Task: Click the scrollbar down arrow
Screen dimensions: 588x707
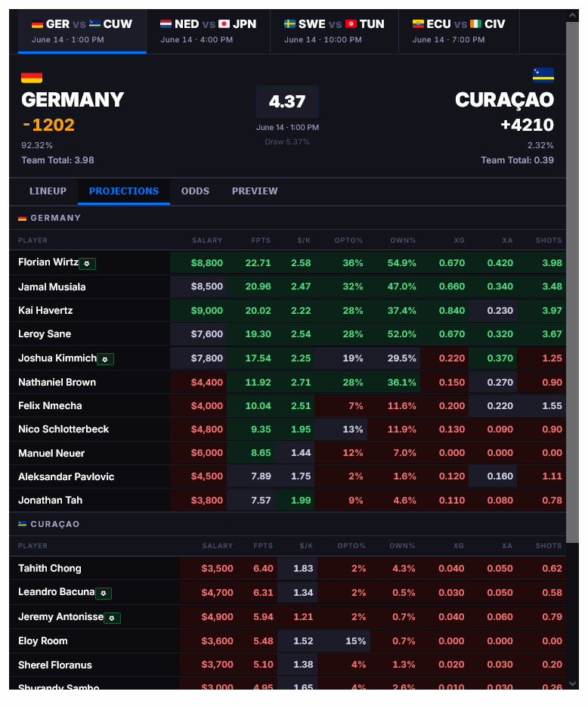Action: tap(572, 684)
